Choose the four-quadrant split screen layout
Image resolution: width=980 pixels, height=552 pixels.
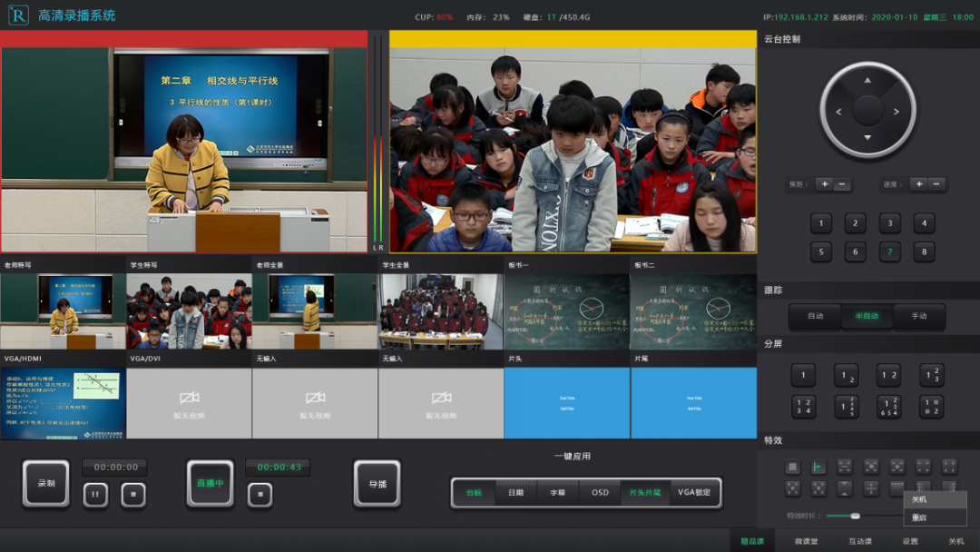[803, 407]
